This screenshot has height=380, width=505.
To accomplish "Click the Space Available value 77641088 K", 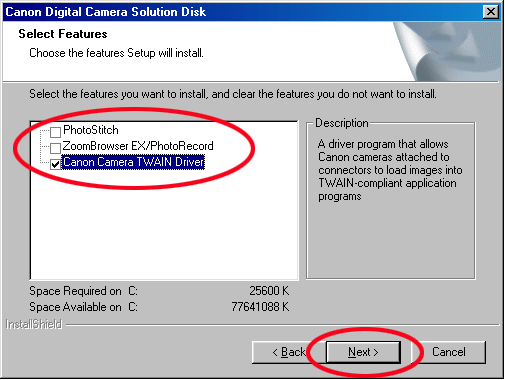I will click(x=260, y=307).
